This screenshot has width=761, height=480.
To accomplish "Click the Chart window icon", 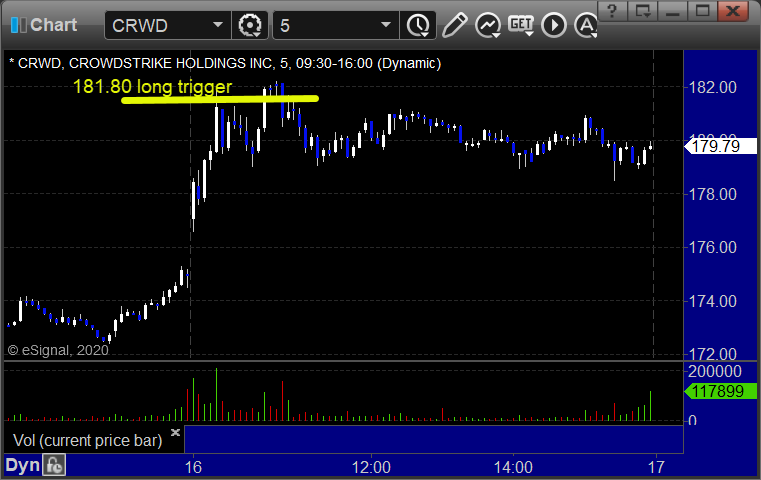I will pos(18,25).
